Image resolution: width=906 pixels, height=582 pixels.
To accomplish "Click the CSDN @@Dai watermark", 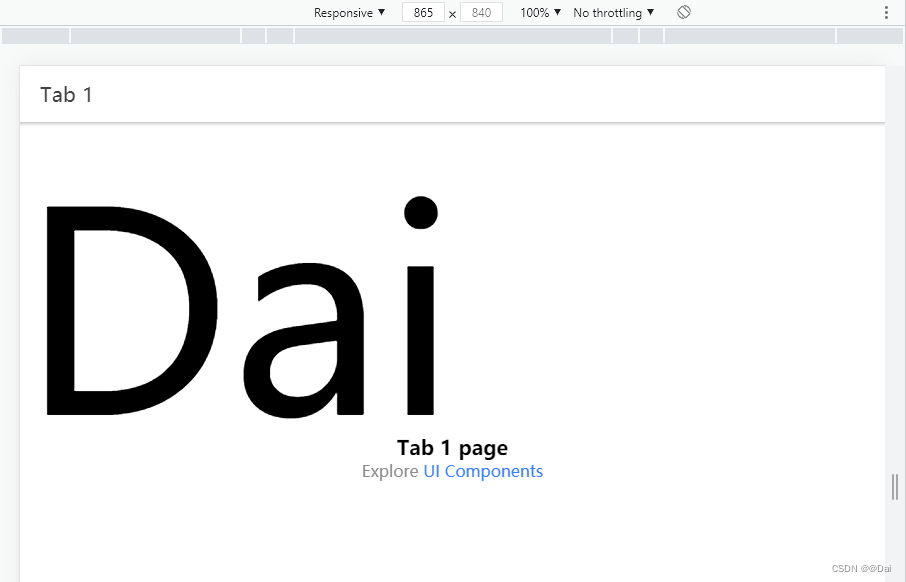I will pos(861,568).
